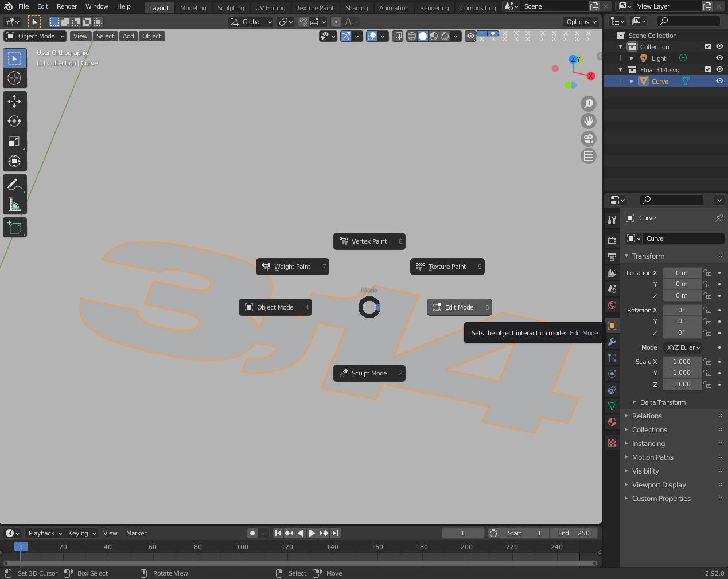Switch viewport shading to wireframe
The image size is (728, 579).
412,36
